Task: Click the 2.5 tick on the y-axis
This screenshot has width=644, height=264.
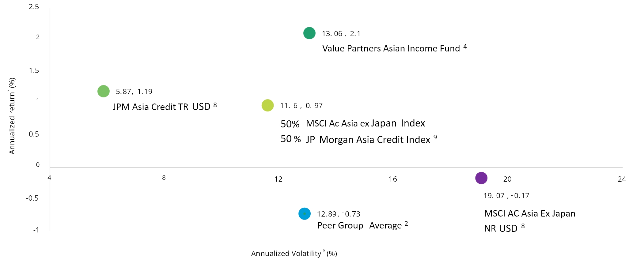Action: coord(34,7)
